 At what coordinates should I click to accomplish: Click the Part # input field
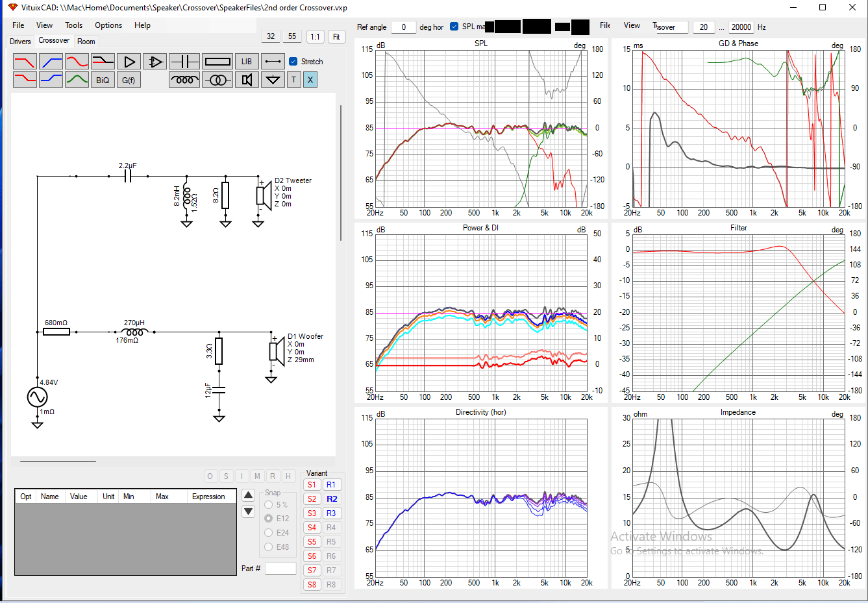click(280, 569)
